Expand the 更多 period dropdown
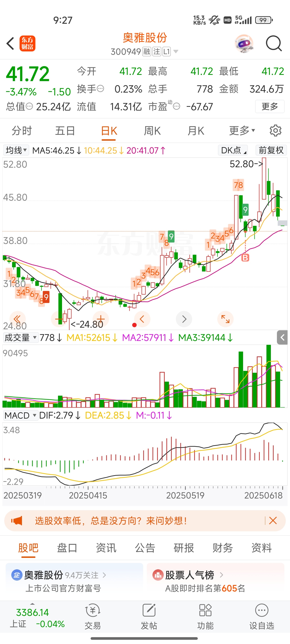Viewport: 290px width, 644px height. (242, 130)
